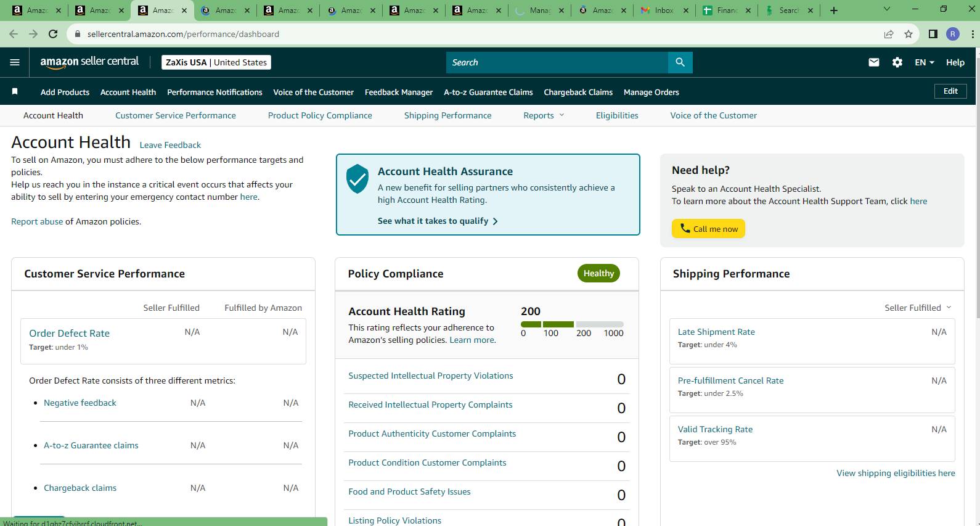Open A-to-z Guarantee Claims in the dark navigation bar

[x=488, y=92]
